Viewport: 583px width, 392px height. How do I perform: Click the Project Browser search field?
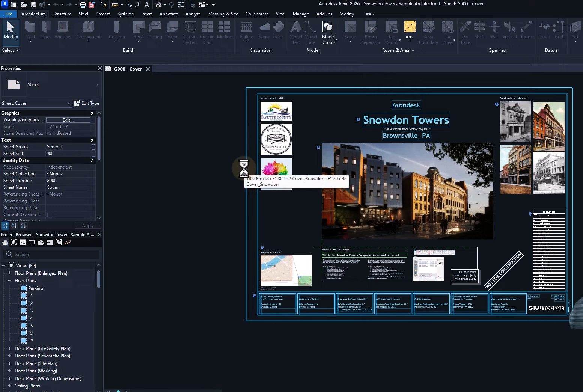(51, 255)
